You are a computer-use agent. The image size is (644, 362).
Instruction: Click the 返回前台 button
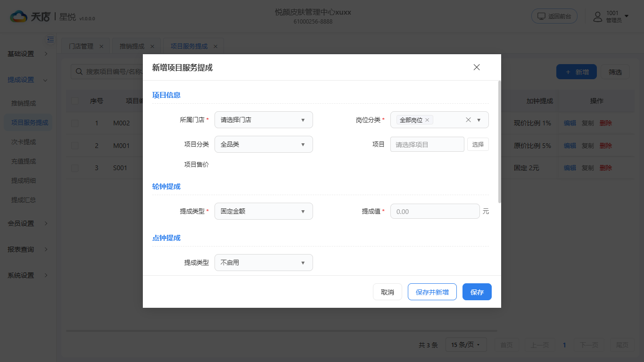point(554,16)
